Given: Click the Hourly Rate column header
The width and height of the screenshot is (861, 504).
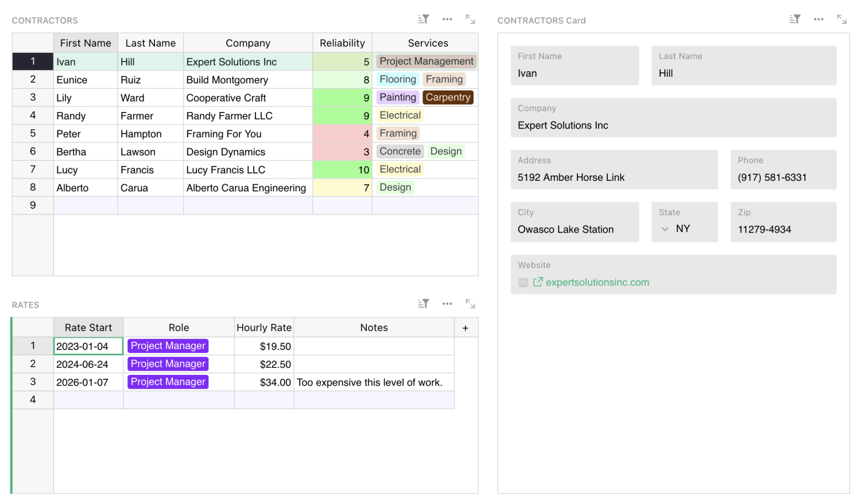Looking at the screenshot, I should (264, 328).
